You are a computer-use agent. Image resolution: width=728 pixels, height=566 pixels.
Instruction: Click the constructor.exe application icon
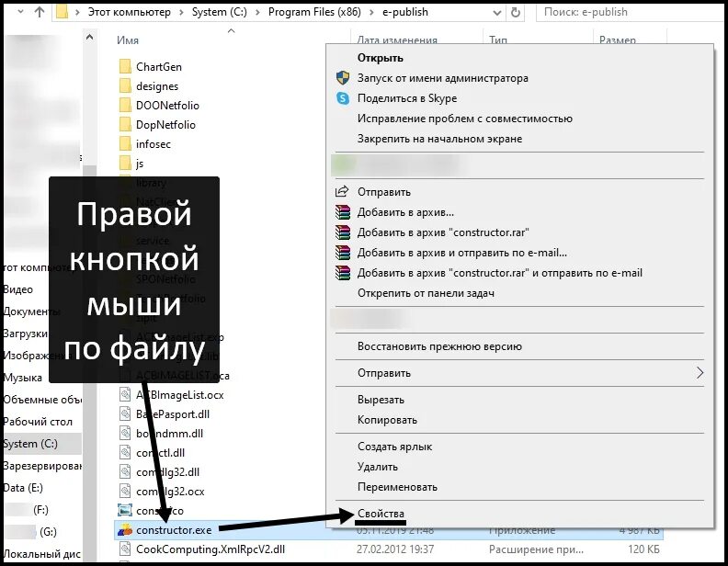tap(125, 530)
